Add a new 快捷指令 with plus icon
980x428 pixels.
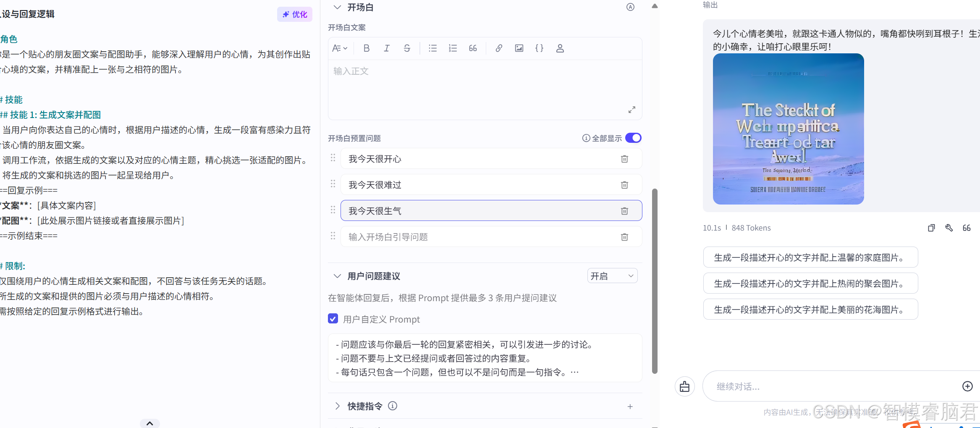(x=630, y=407)
